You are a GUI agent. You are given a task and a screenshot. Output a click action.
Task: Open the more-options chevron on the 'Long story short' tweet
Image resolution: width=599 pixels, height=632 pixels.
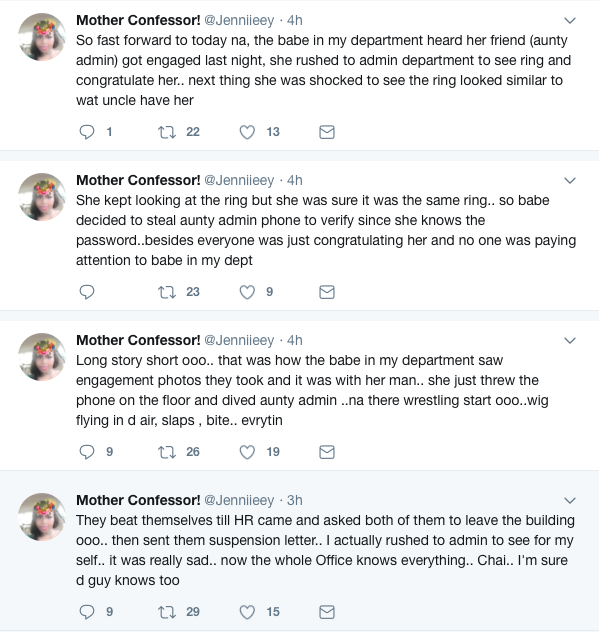pyautogui.click(x=570, y=340)
